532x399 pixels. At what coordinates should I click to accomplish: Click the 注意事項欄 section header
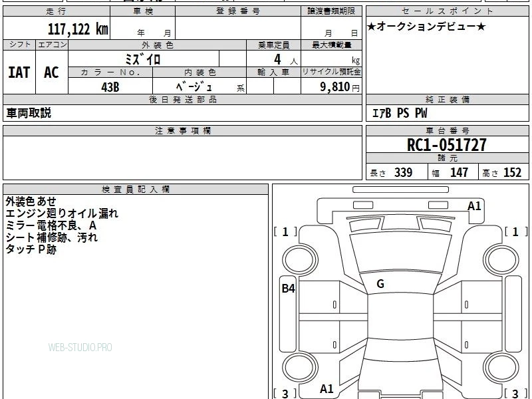pyautogui.click(x=182, y=130)
